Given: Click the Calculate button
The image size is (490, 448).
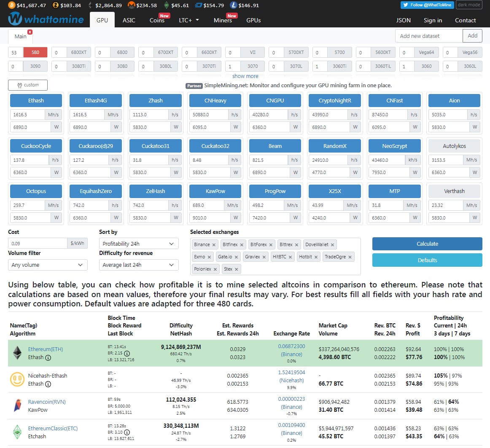Looking at the screenshot, I should (427, 244).
